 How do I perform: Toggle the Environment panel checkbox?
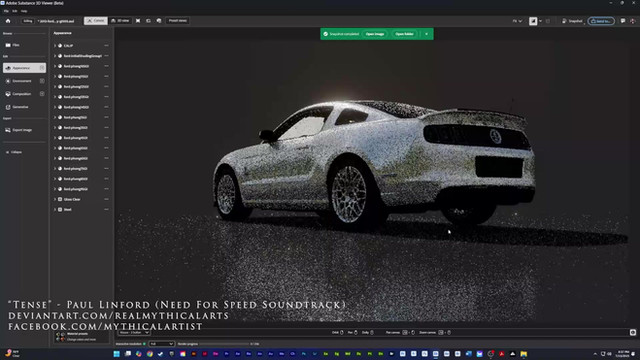click(42, 81)
